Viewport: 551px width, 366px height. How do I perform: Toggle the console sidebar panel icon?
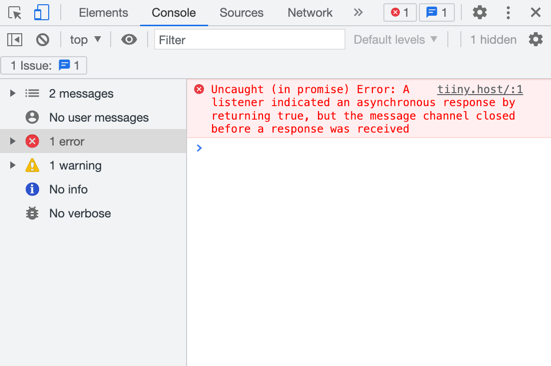point(15,40)
